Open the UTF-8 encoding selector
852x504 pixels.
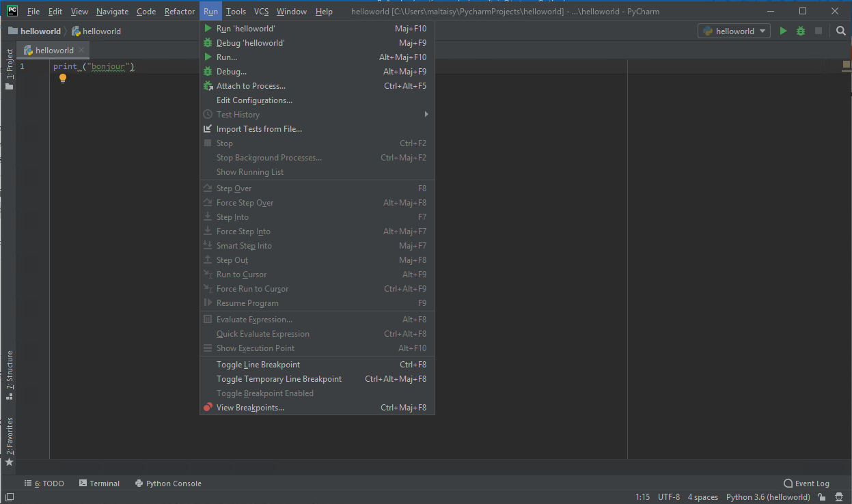click(669, 497)
